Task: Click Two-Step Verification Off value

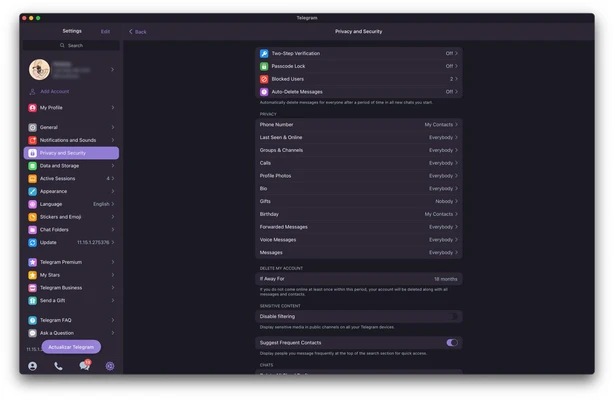Action: [x=449, y=54]
